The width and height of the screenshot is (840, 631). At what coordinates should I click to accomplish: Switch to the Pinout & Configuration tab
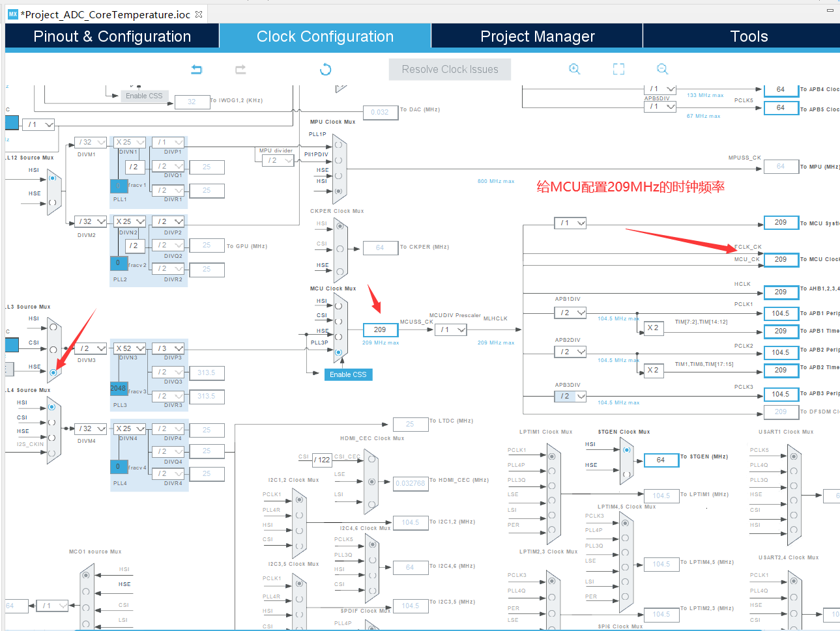[112, 36]
